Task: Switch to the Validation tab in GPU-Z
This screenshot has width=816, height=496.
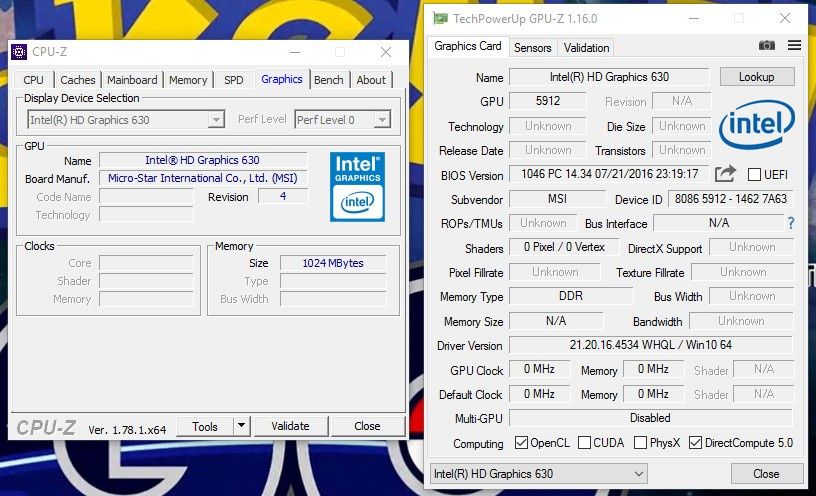Action: coord(586,48)
